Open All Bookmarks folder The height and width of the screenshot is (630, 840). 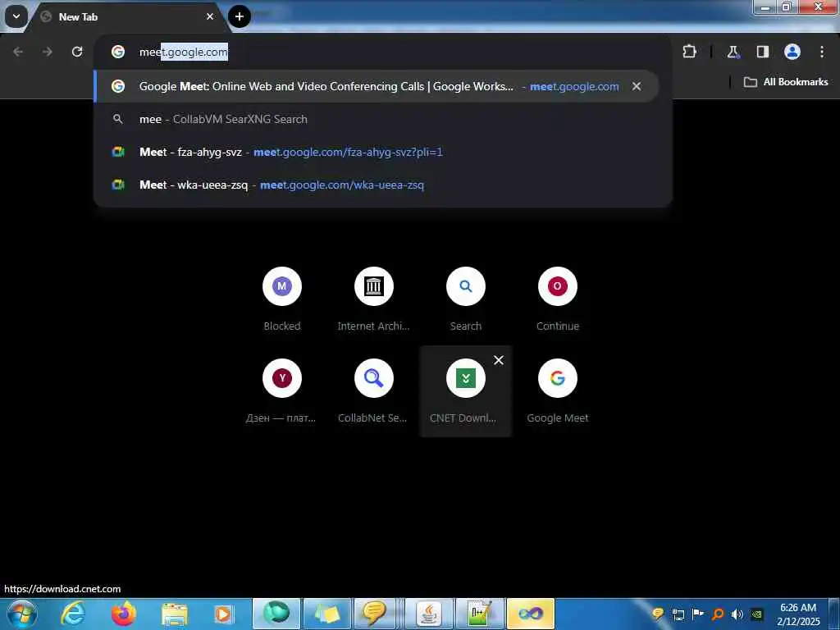pyautogui.click(x=786, y=82)
